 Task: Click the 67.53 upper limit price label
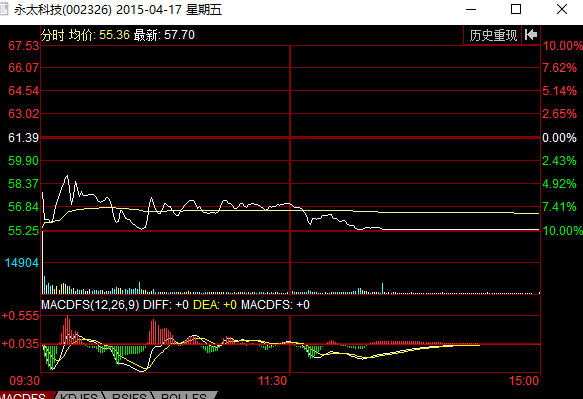23,46
